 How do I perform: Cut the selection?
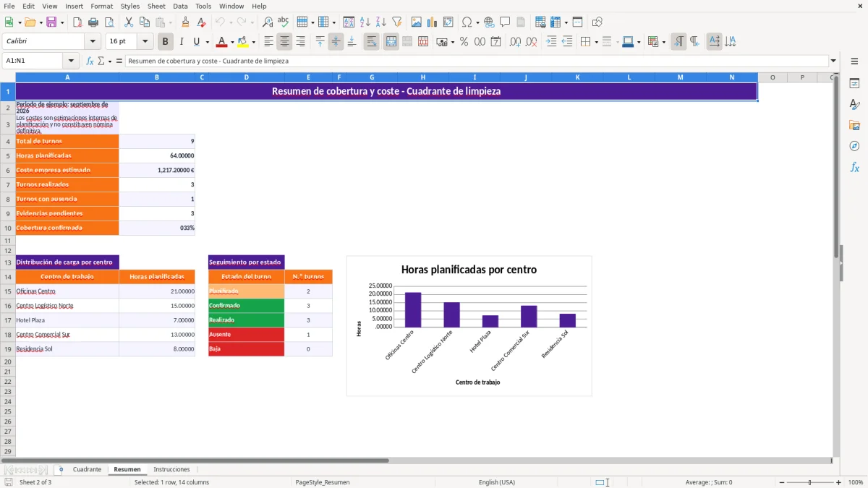pos(129,22)
